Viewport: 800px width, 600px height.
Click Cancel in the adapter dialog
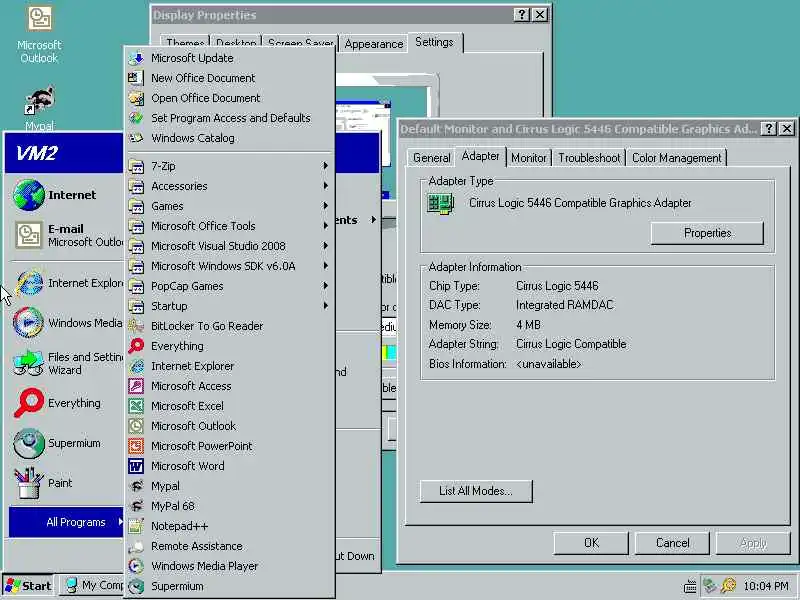coord(672,543)
